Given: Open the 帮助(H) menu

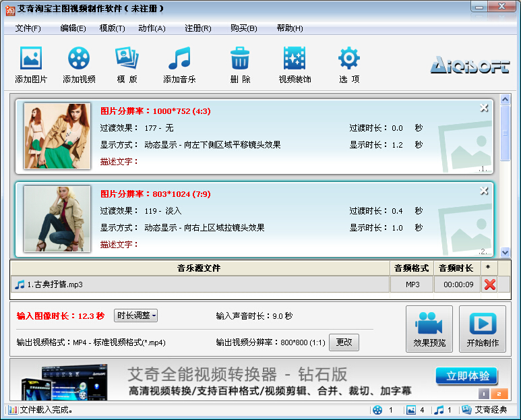Looking at the screenshot, I should (x=290, y=28).
